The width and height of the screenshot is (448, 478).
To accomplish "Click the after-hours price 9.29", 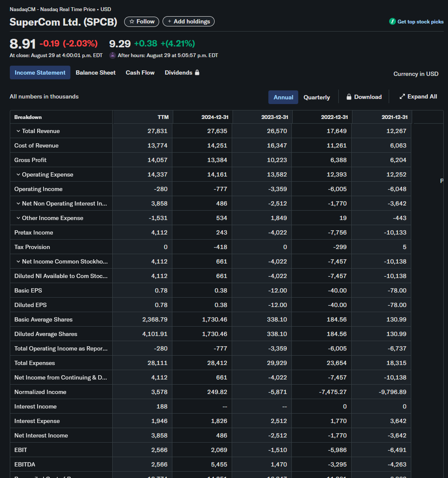I will [120, 43].
